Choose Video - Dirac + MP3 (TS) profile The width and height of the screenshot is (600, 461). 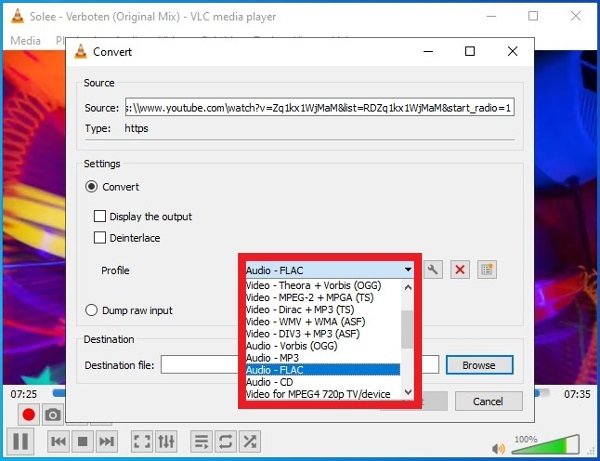(x=323, y=310)
